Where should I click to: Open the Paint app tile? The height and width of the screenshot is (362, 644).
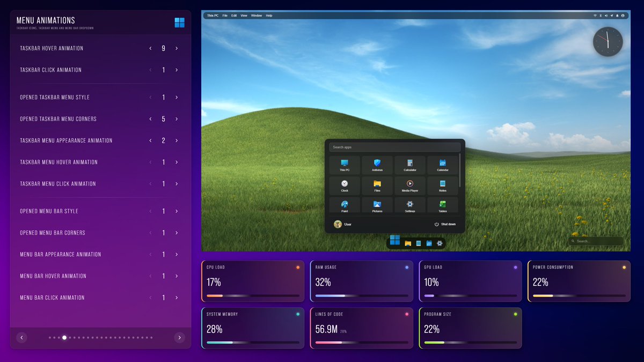click(345, 205)
